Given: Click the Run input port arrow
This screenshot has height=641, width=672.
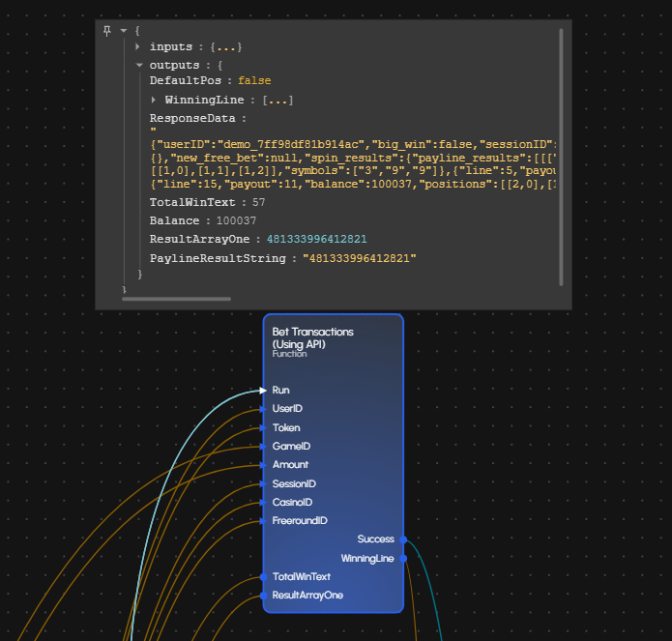Looking at the screenshot, I should (x=263, y=391).
